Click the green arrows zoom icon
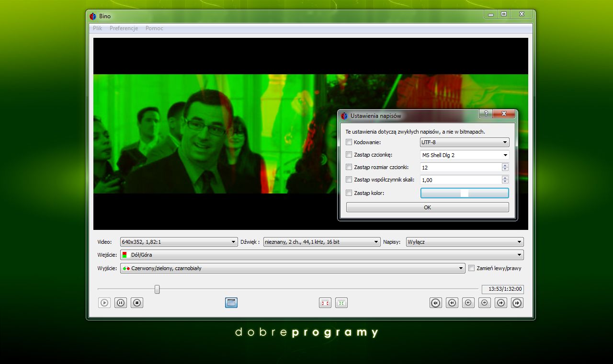This screenshot has width=613, height=364. click(x=341, y=303)
